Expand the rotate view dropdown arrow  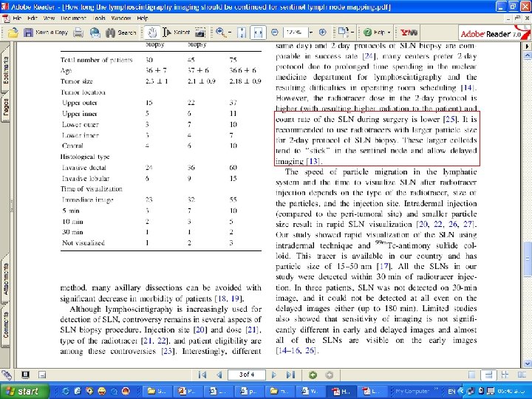click(352, 33)
